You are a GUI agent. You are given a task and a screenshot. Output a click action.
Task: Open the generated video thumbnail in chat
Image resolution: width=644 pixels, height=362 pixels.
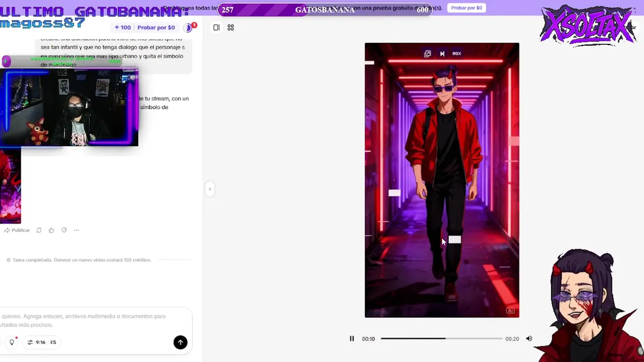(x=10, y=186)
